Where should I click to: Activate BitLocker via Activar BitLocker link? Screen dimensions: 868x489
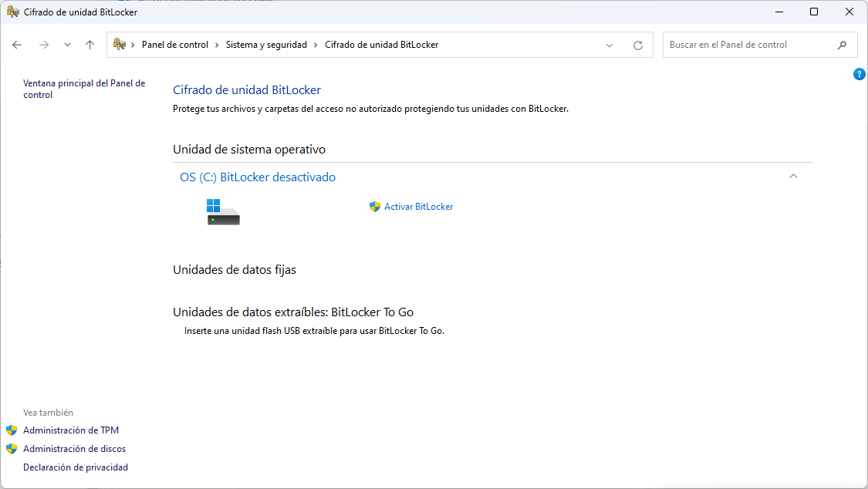(418, 206)
